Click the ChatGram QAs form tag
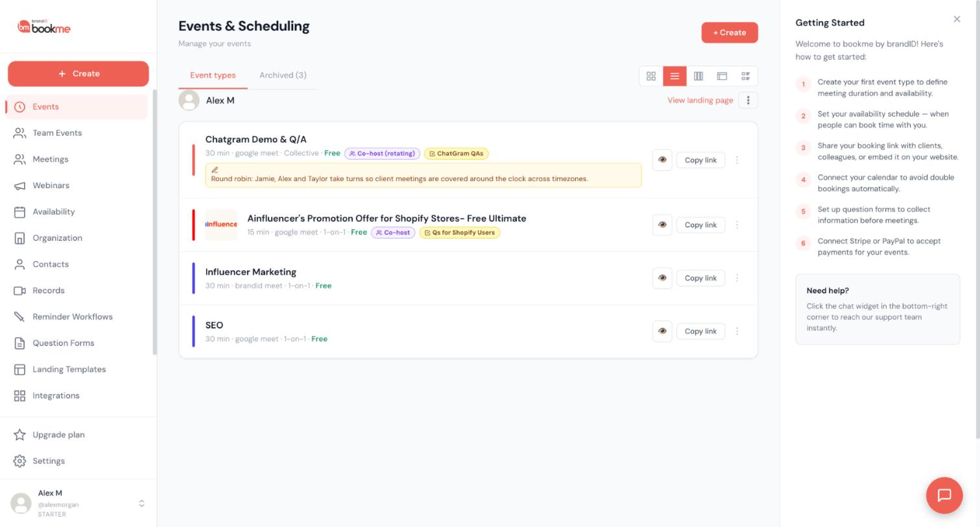Screen dimensions: 980x527 point(456,154)
